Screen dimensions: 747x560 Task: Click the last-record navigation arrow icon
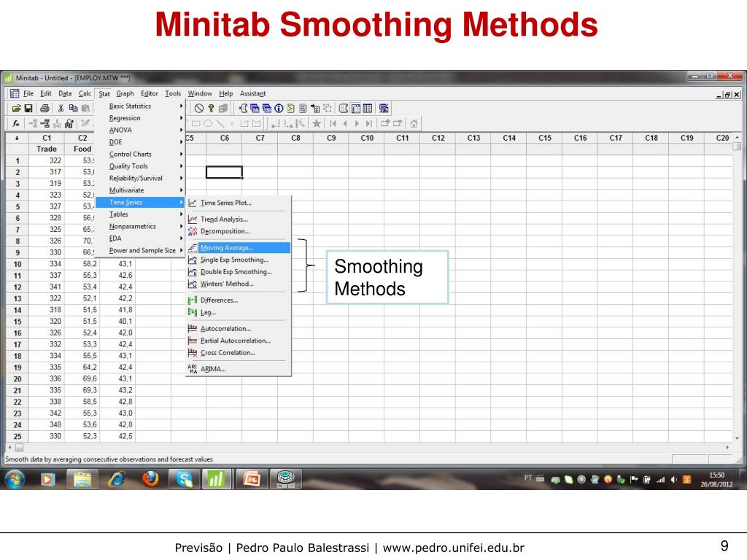coord(368,124)
